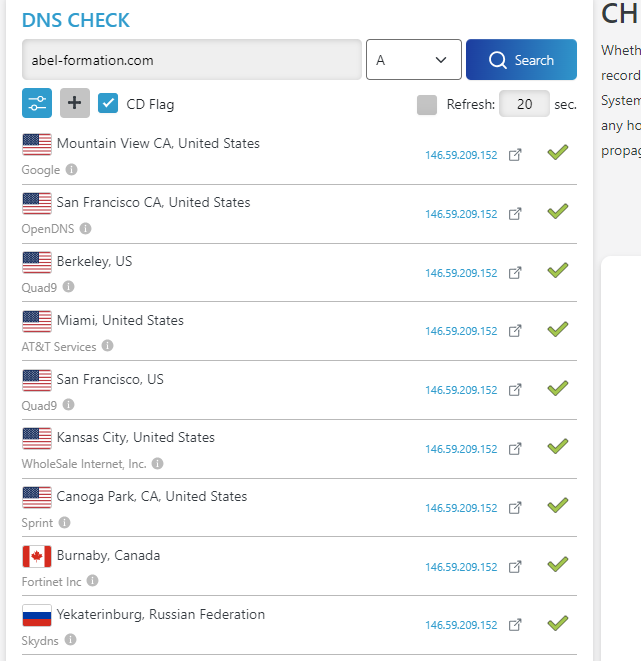Click the United States flag for Berkeley
The width and height of the screenshot is (641, 661).
click(37, 262)
